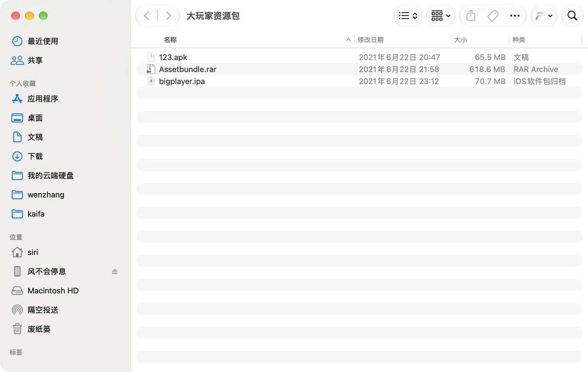588x372 pixels.
Task: Sort by the 修改日期 column header
Action: [x=370, y=39]
